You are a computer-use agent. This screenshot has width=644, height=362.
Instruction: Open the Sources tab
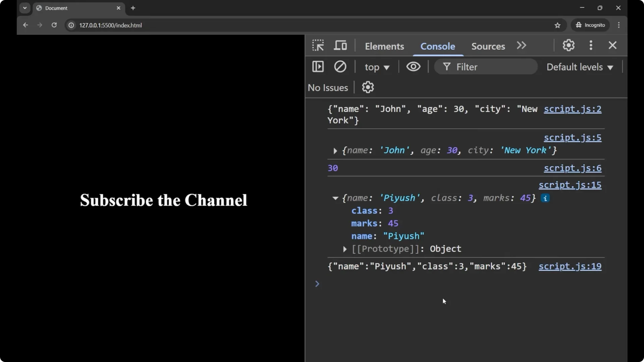488,46
